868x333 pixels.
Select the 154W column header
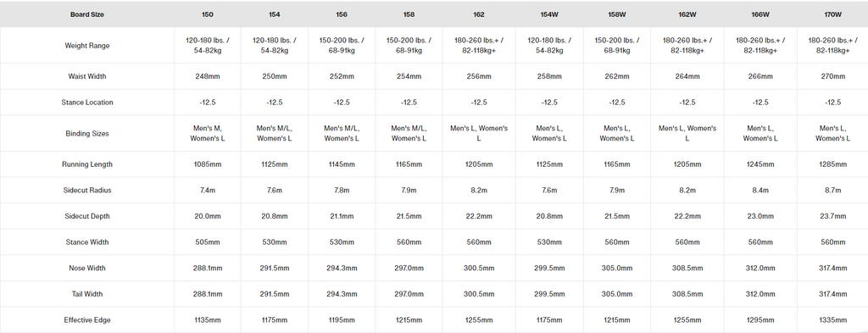click(x=549, y=15)
